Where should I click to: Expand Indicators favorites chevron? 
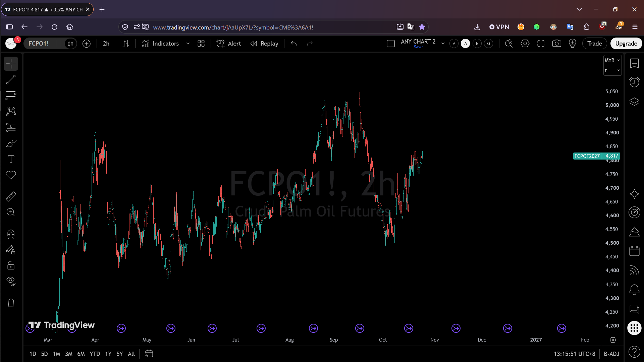pos(188,44)
